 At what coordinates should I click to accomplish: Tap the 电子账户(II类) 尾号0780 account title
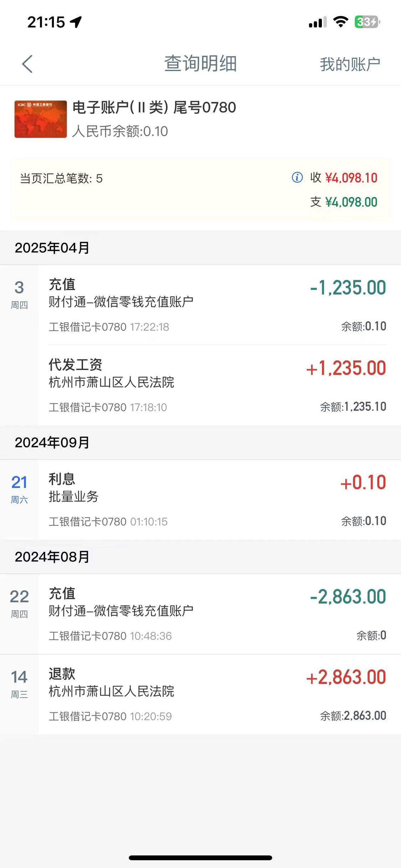point(154,107)
